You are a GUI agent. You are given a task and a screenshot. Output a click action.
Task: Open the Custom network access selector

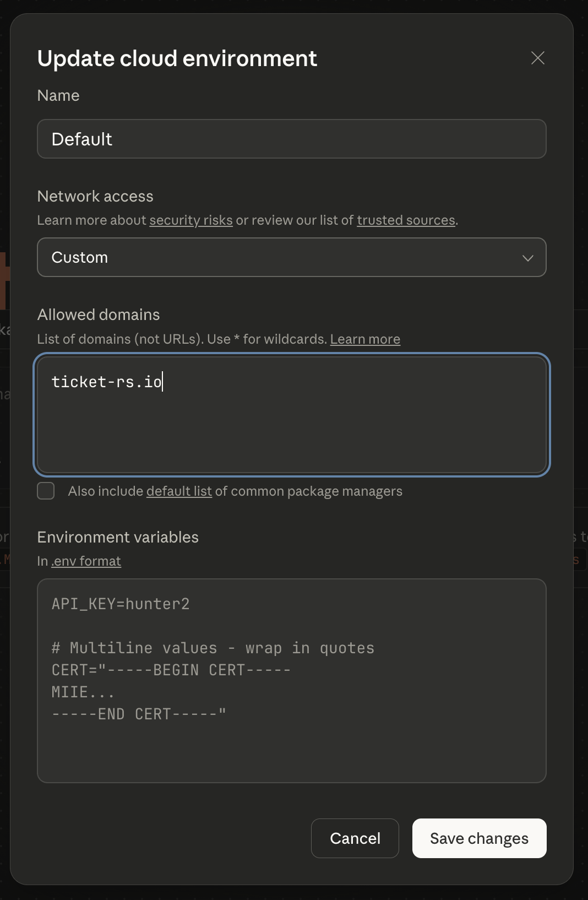coord(291,257)
